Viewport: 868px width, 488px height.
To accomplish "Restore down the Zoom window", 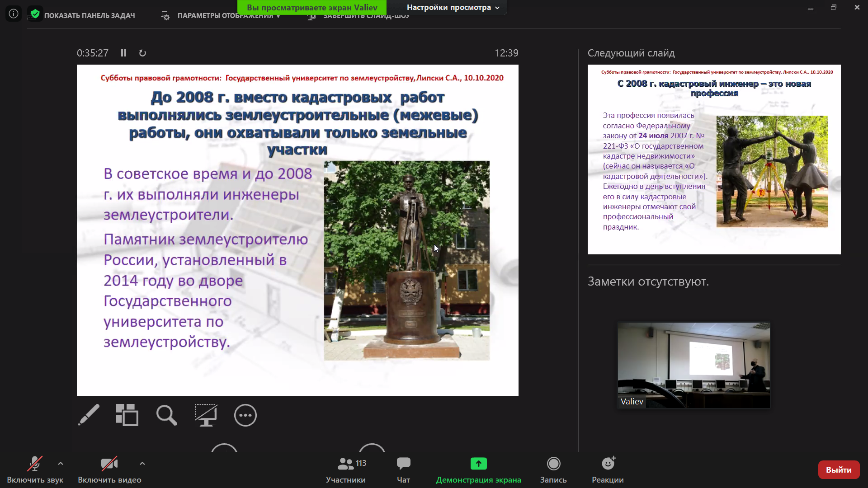I will 834,8.
